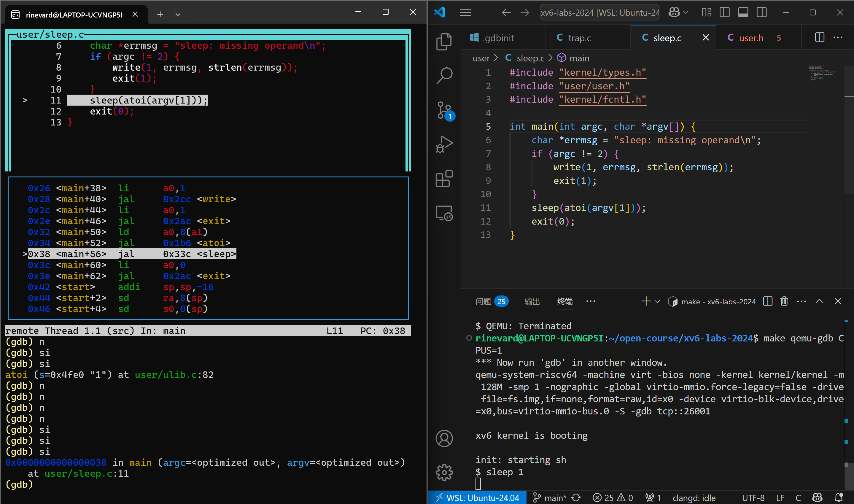Open Copilot chat dropdown chevron
Image resolution: width=854 pixels, height=504 pixels.
686,12
